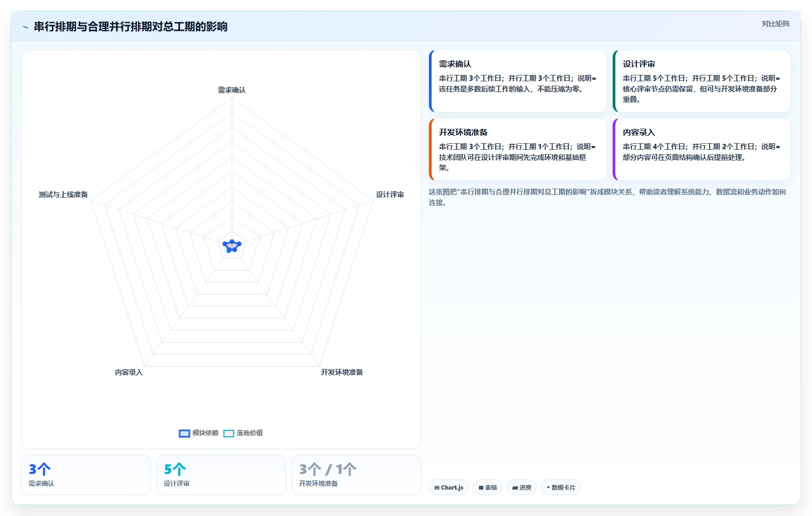
Task: Toggle the 模块依赖 legend swatch
Action: 184,433
